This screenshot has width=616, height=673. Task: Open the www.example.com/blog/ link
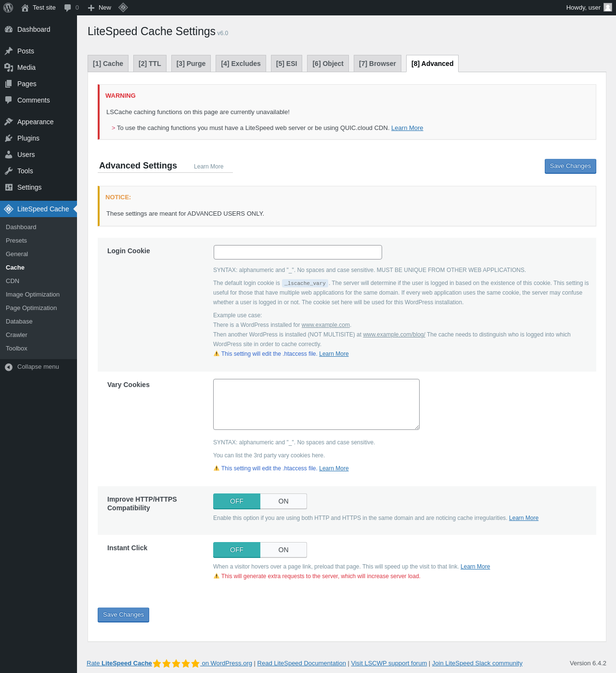(394, 335)
